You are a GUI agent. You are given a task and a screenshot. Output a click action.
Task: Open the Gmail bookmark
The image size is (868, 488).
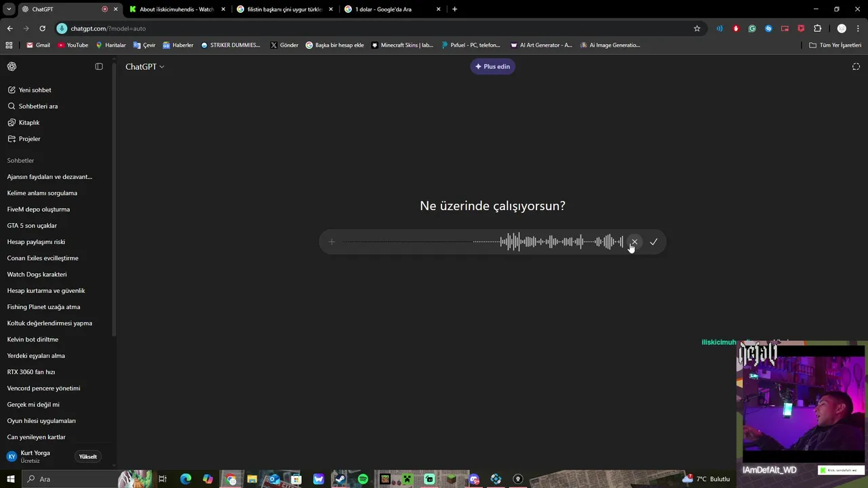pos(38,45)
